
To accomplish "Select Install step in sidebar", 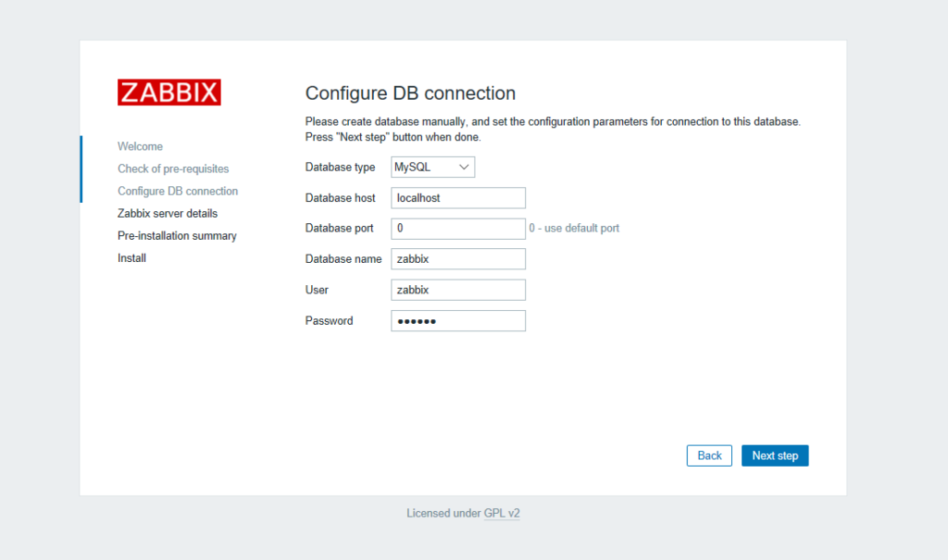I will coord(131,258).
